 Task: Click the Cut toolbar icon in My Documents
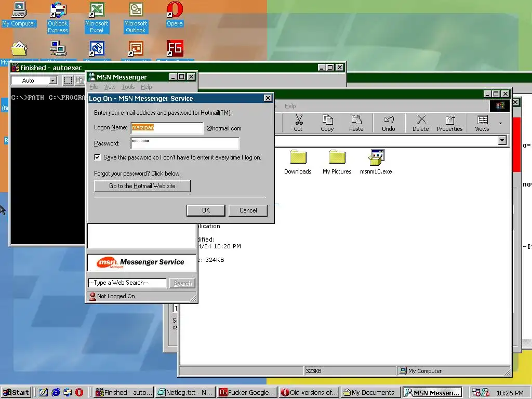point(298,123)
